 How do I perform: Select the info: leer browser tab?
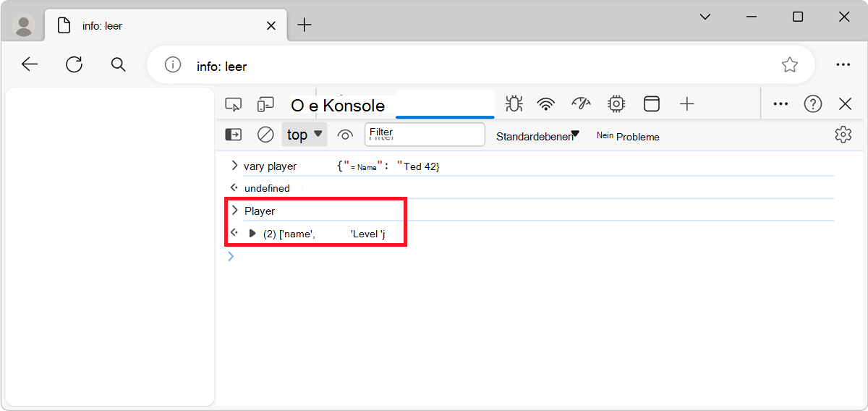tap(165, 25)
